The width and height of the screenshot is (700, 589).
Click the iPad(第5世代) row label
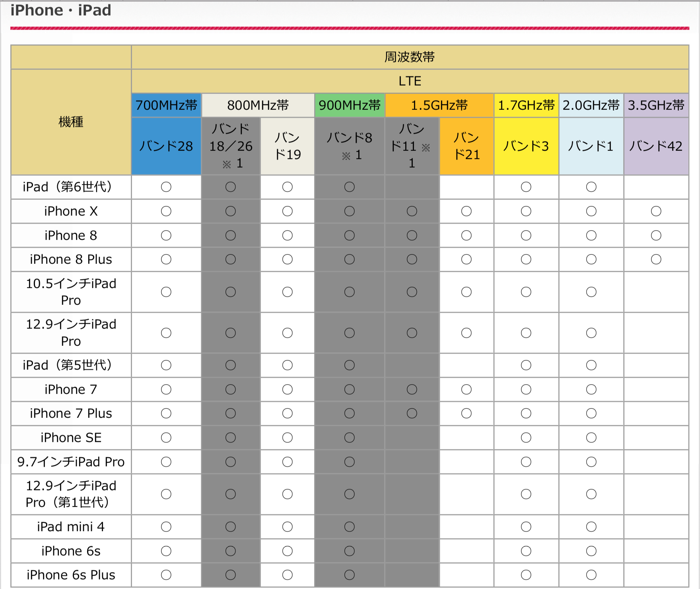click(x=71, y=365)
